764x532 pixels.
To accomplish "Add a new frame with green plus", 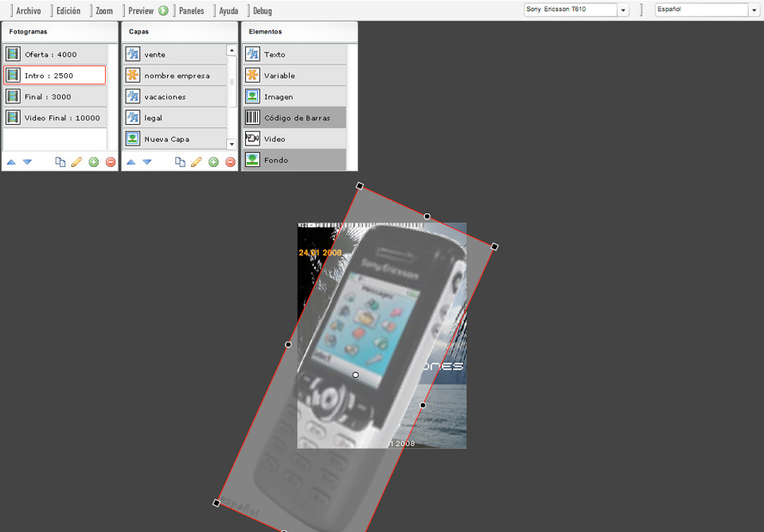I will tap(94, 162).
